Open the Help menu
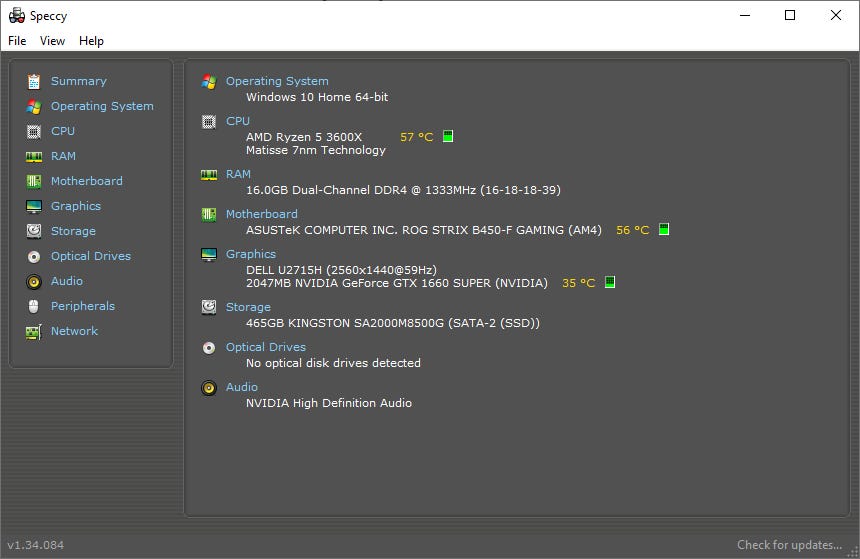The width and height of the screenshot is (860, 559). (91, 41)
